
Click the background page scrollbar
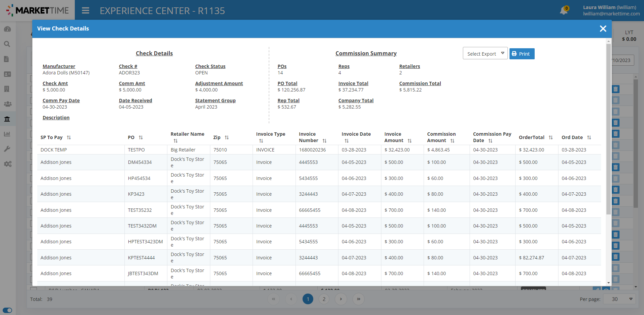pos(635,144)
